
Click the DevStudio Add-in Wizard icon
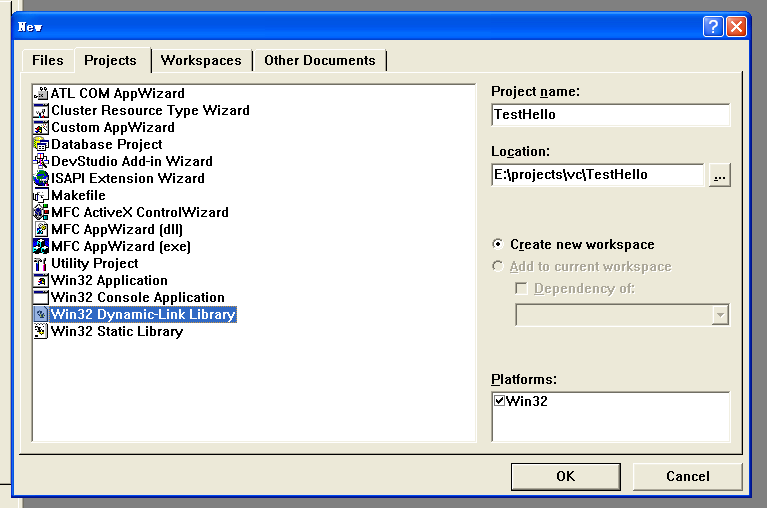pos(41,161)
